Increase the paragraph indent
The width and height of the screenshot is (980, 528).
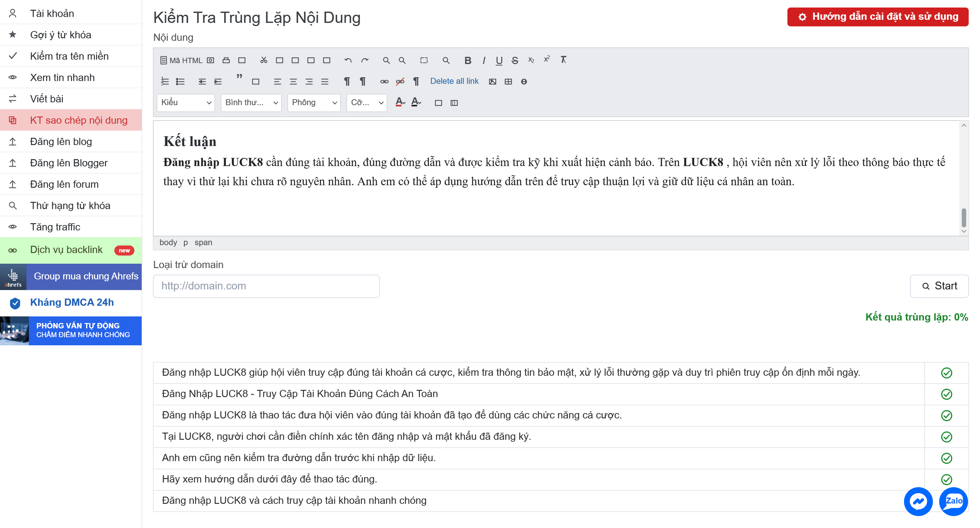[x=218, y=81]
